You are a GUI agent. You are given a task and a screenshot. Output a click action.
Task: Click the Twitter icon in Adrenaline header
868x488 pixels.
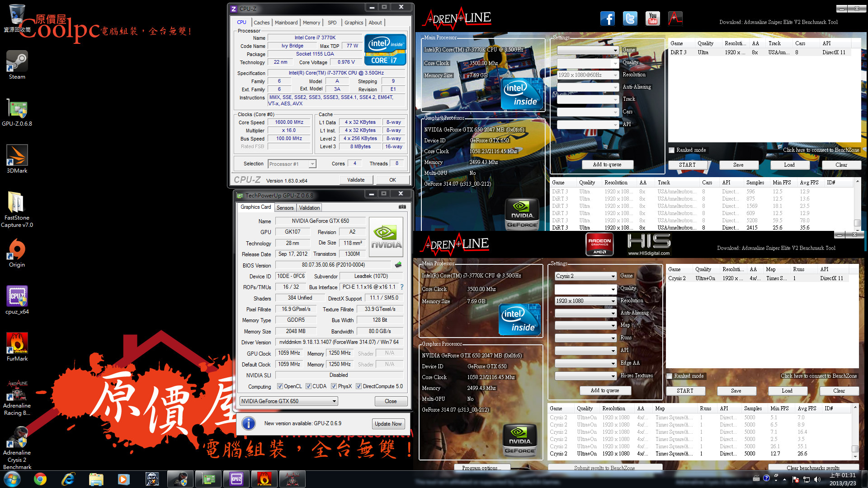[630, 19]
